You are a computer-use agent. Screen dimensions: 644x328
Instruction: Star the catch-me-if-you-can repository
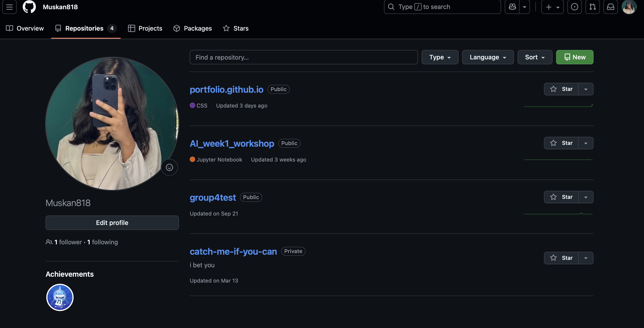point(561,258)
